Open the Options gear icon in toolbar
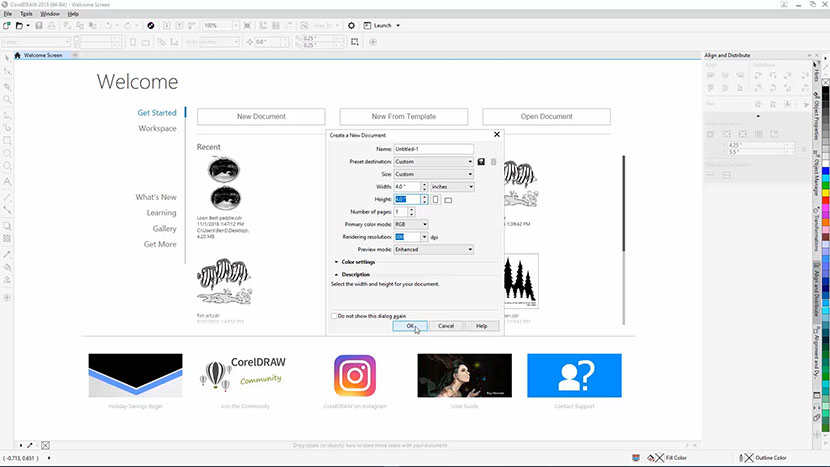Image resolution: width=830 pixels, height=467 pixels. 351,25
